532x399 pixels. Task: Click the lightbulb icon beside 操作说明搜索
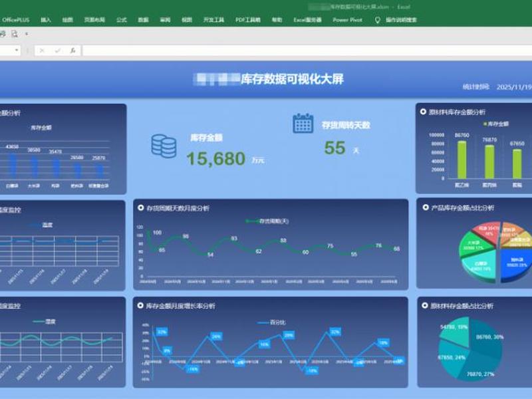pos(377,20)
